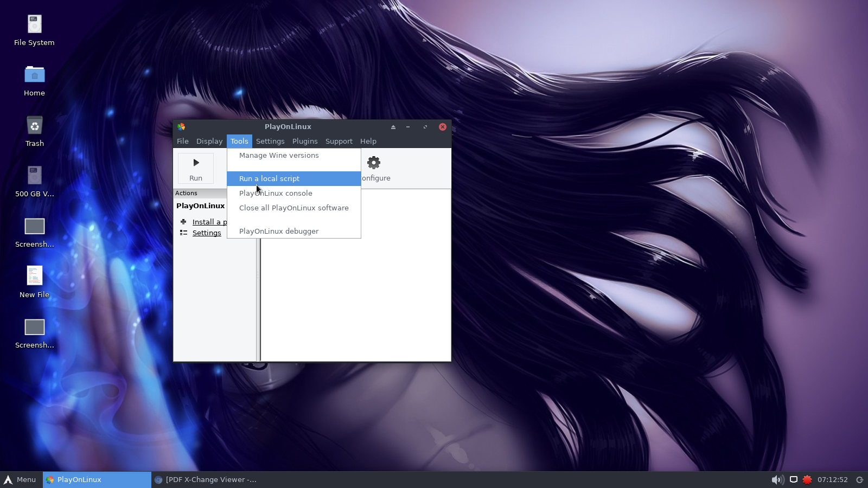The image size is (868, 488).
Task: Open PlayOnLinux console from Tools menu
Action: [x=276, y=194]
